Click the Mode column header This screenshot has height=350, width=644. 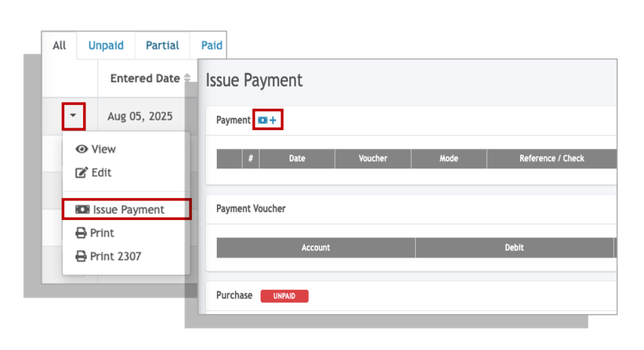coord(448,158)
